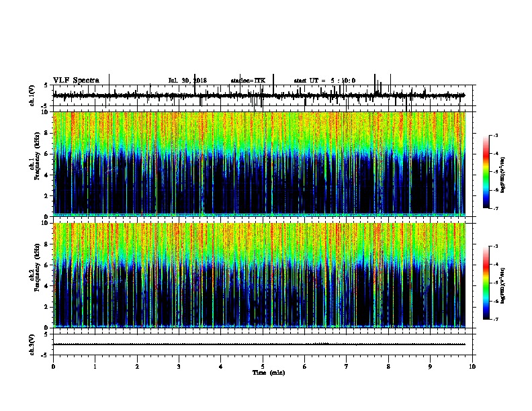
Task: Click the "Time (min)" x-axis label
Action: pos(269,373)
